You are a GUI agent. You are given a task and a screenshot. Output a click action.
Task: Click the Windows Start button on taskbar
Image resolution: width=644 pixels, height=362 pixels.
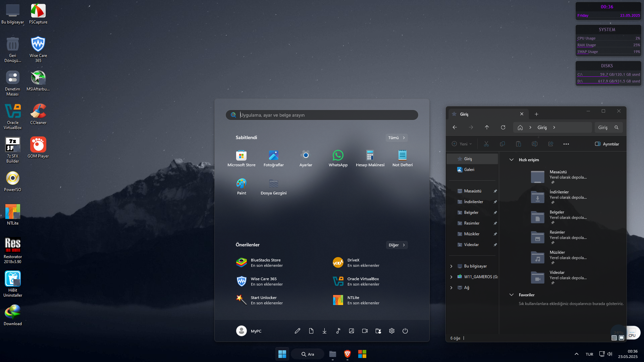[x=282, y=354]
